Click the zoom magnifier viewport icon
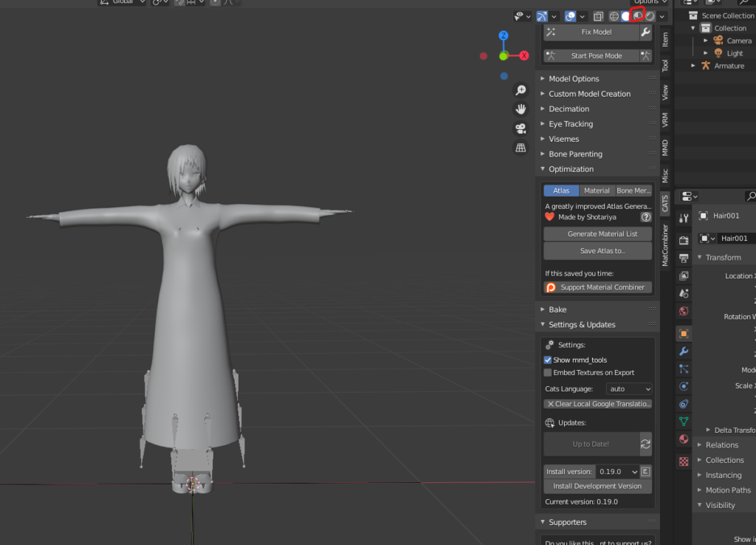756x545 pixels. pos(520,90)
